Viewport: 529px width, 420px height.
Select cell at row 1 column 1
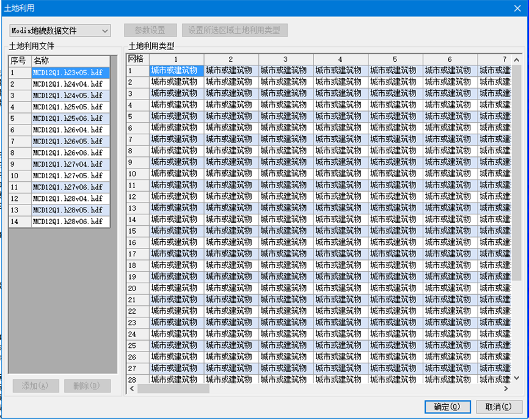177,71
